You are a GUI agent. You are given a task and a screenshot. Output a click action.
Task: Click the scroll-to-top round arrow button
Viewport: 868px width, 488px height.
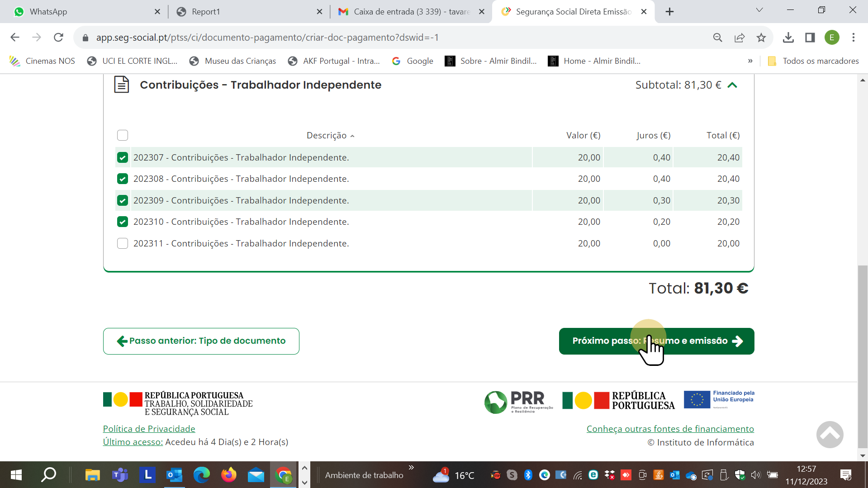pyautogui.click(x=830, y=435)
